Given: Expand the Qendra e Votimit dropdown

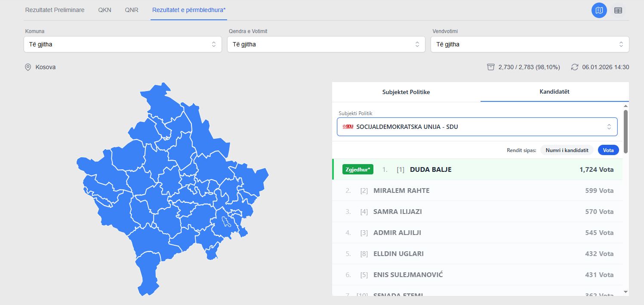Looking at the screenshot, I should point(326,44).
